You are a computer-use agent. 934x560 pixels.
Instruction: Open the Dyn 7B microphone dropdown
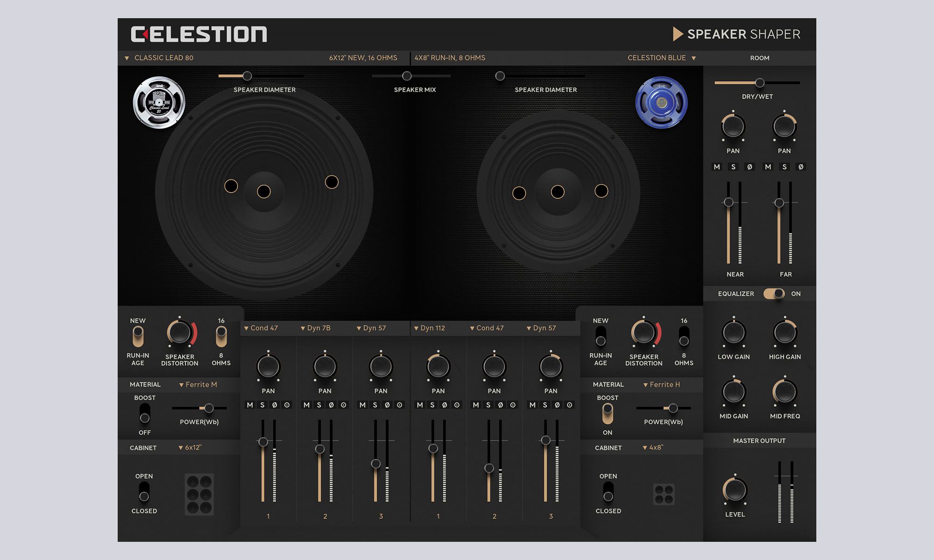pos(316,328)
